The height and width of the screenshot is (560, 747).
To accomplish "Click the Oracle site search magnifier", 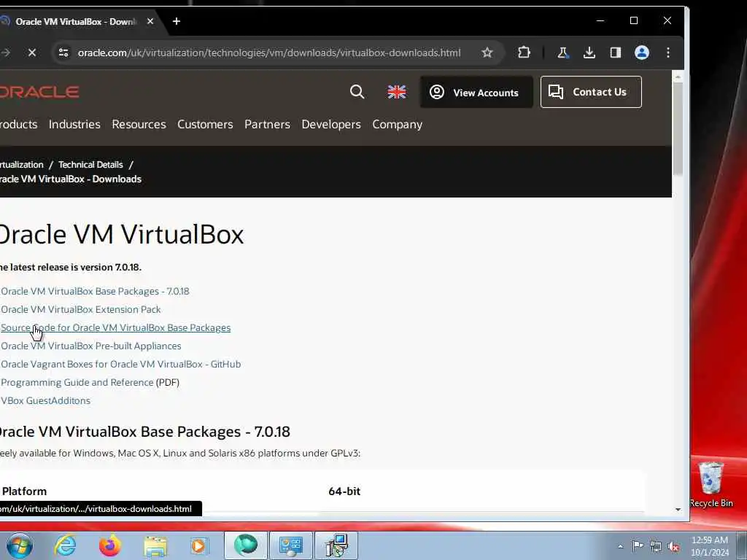I will 357,91.
